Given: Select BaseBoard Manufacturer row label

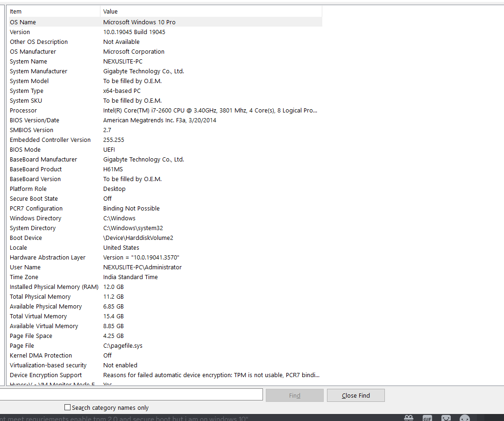Looking at the screenshot, I should [43, 159].
